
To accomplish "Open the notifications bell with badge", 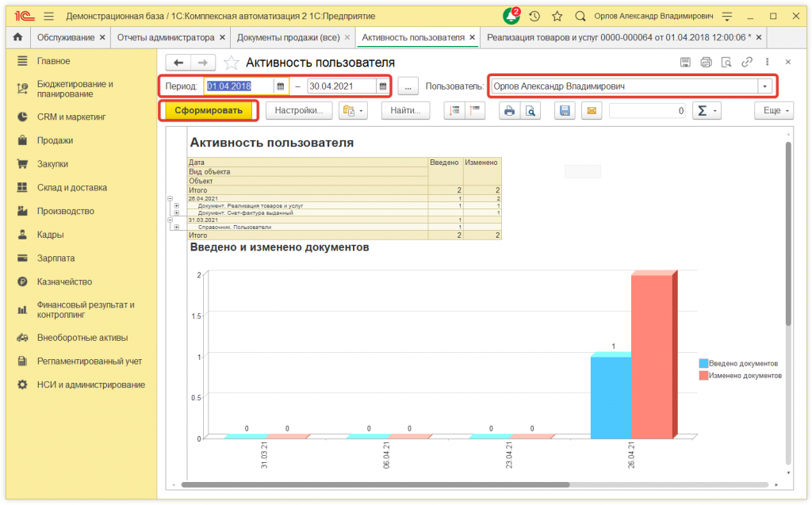I will 511,16.
